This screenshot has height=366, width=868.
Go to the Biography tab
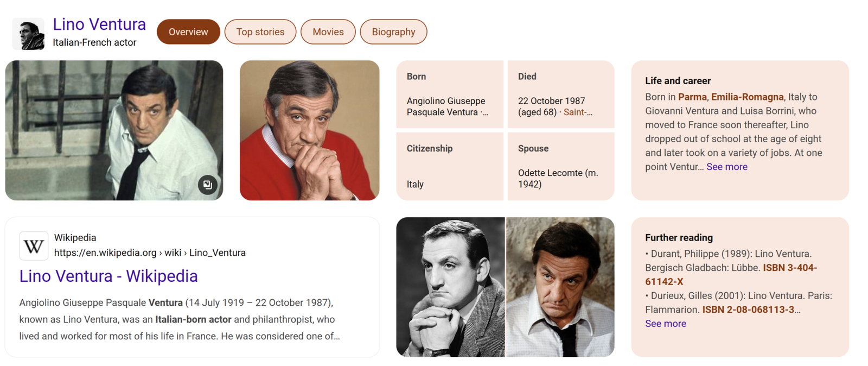pyautogui.click(x=393, y=32)
